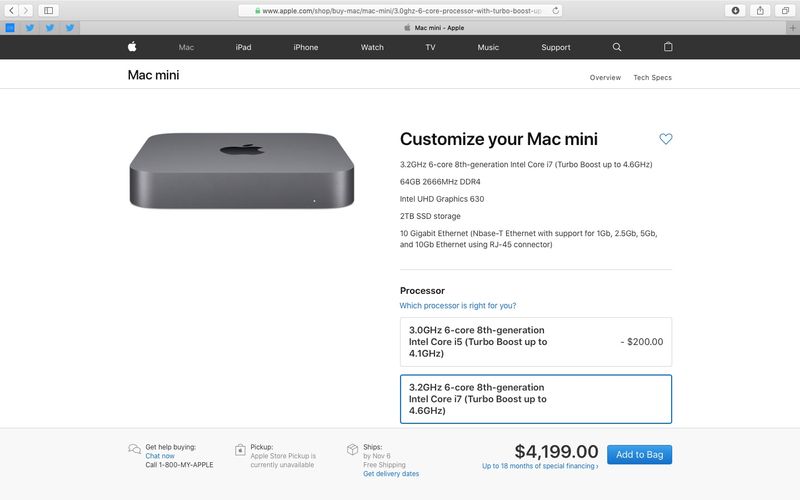Add a new tab with the plus button

[x=792, y=28]
